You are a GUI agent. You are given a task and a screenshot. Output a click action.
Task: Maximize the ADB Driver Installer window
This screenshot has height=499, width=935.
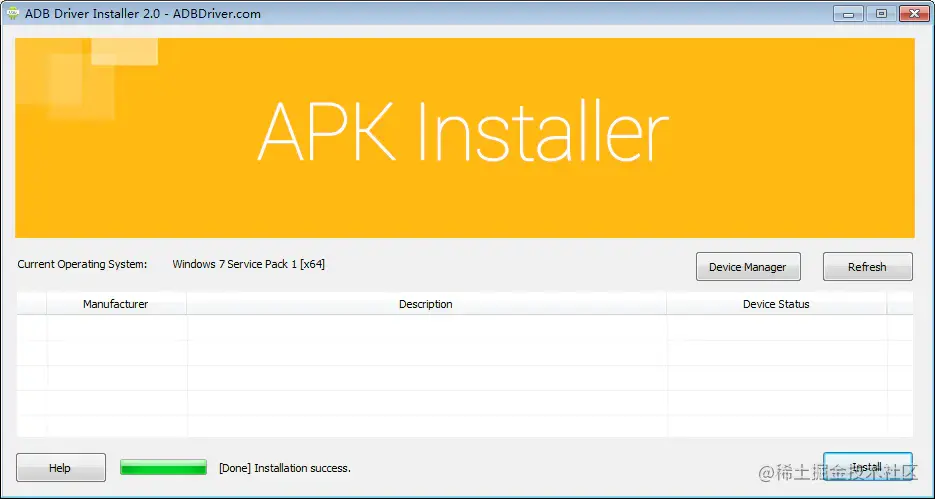tap(881, 13)
